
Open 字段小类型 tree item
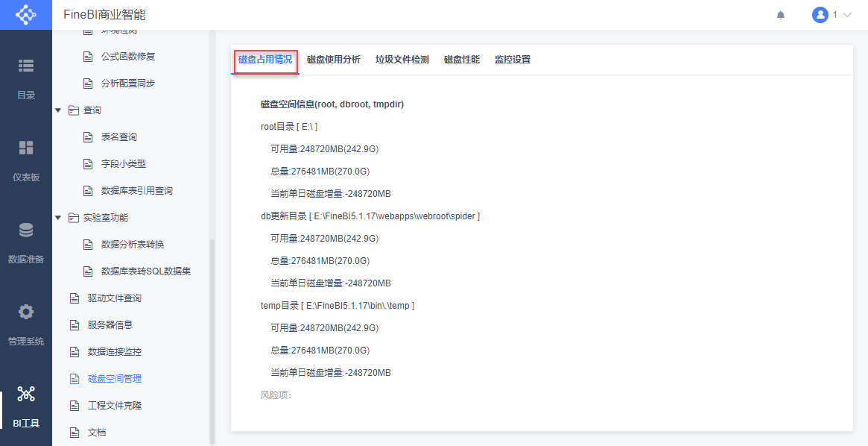(x=124, y=164)
